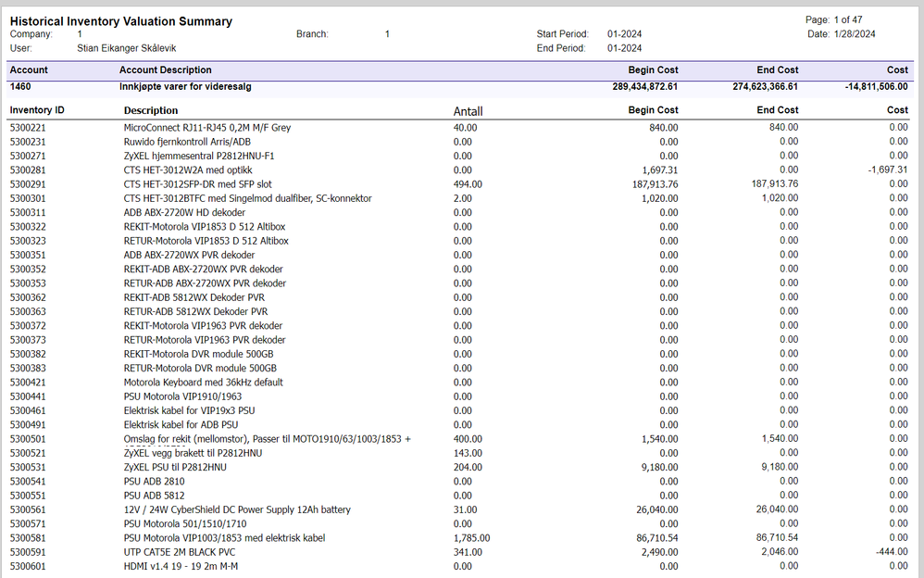Viewport: 924px width, 578px height.
Task: Select account cost difference -14,811,506.00
Action: (876, 87)
